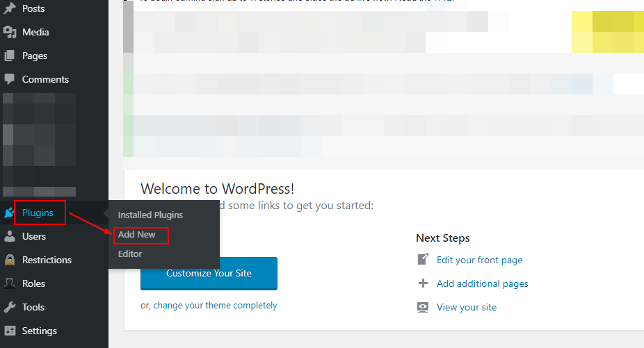Image resolution: width=644 pixels, height=348 pixels.
Task: Click the plus icon for additional pages
Action: click(x=423, y=283)
